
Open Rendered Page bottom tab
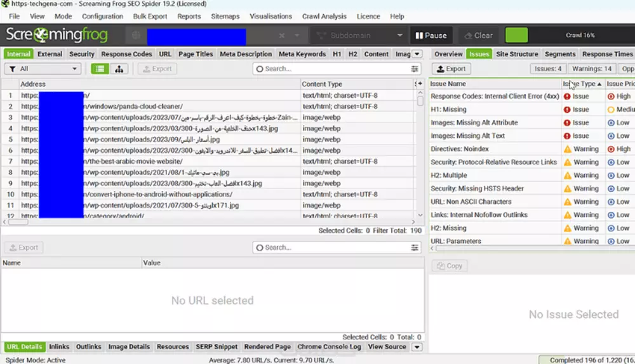pos(267,347)
